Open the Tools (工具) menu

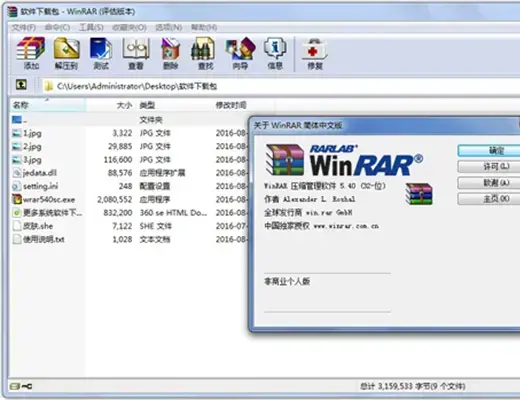[x=91, y=27]
